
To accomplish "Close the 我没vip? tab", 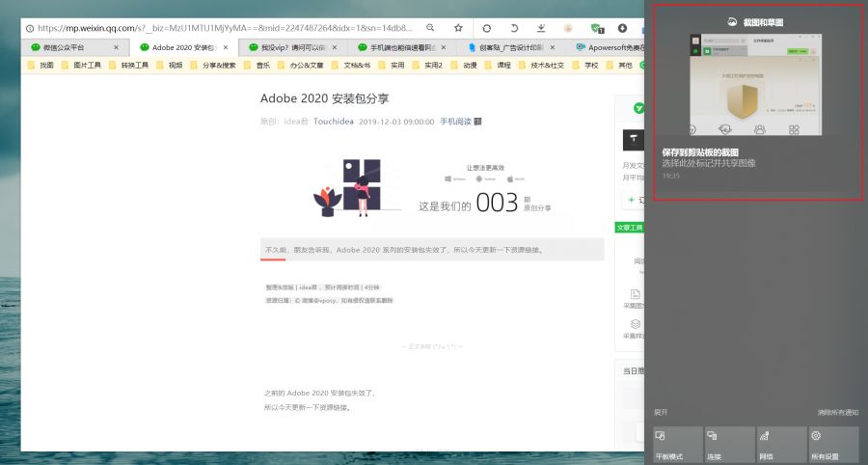I will click(x=335, y=47).
